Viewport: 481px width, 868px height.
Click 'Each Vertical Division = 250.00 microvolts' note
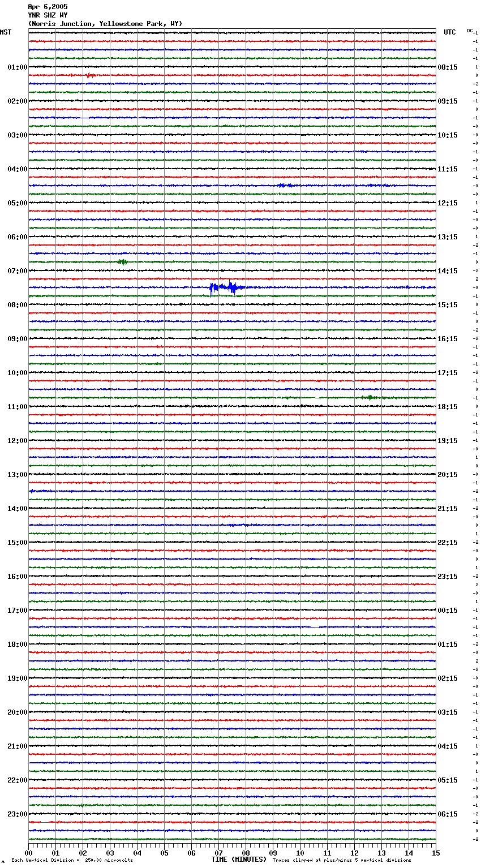point(72,860)
